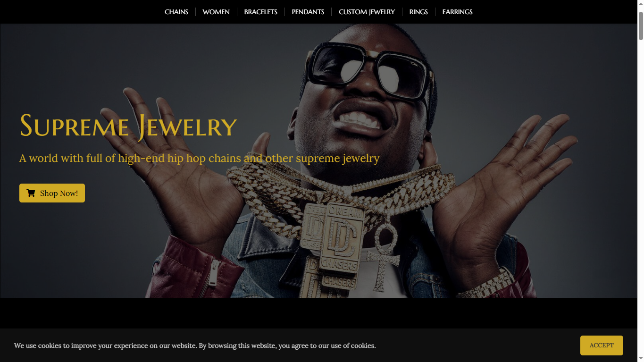Click the shopping cart icon in Shop Now

pyautogui.click(x=31, y=193)
